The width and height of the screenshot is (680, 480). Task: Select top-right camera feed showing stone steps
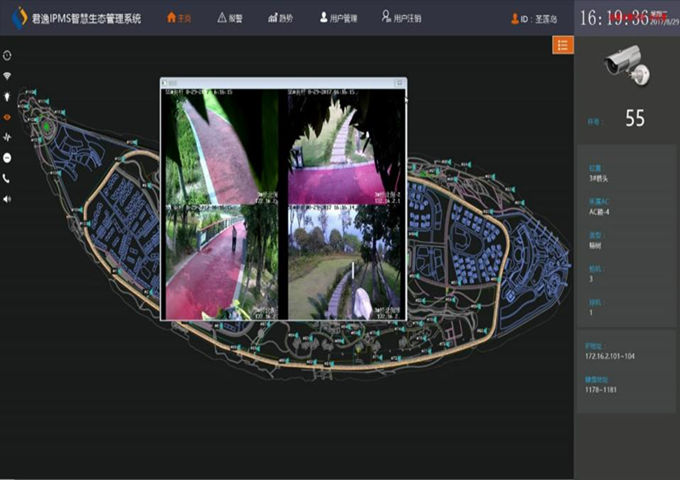tap(346, 147)
